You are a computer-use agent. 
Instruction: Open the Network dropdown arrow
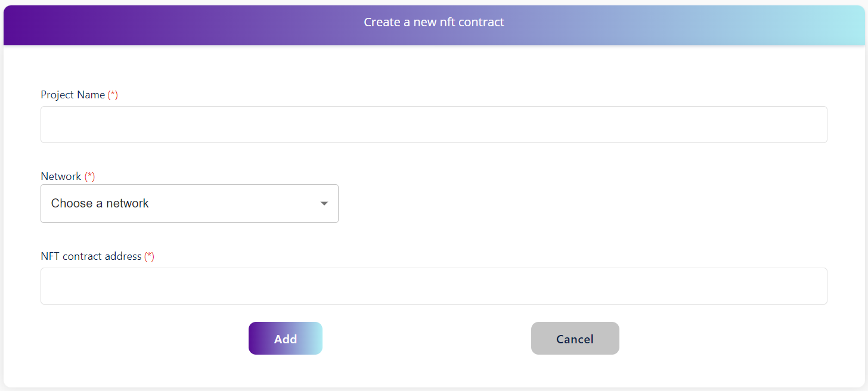pyautogui.click(x=324, y=203)
